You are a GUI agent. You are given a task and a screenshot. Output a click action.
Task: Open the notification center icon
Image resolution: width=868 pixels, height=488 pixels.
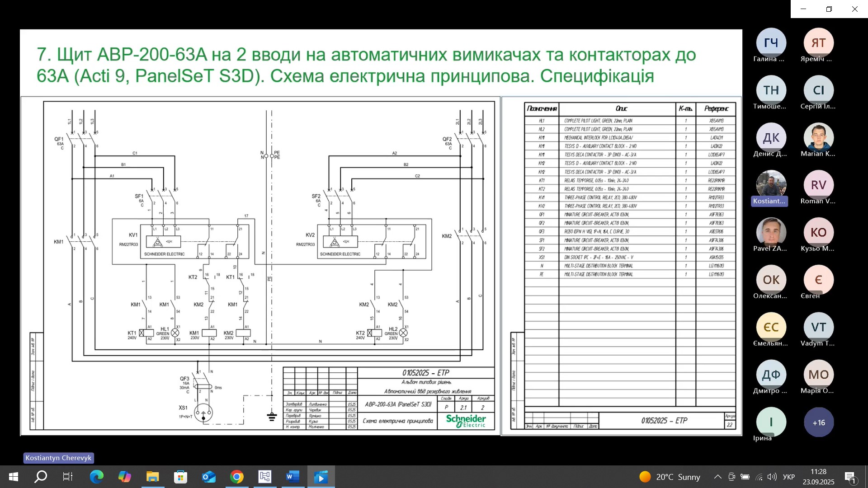850,477
